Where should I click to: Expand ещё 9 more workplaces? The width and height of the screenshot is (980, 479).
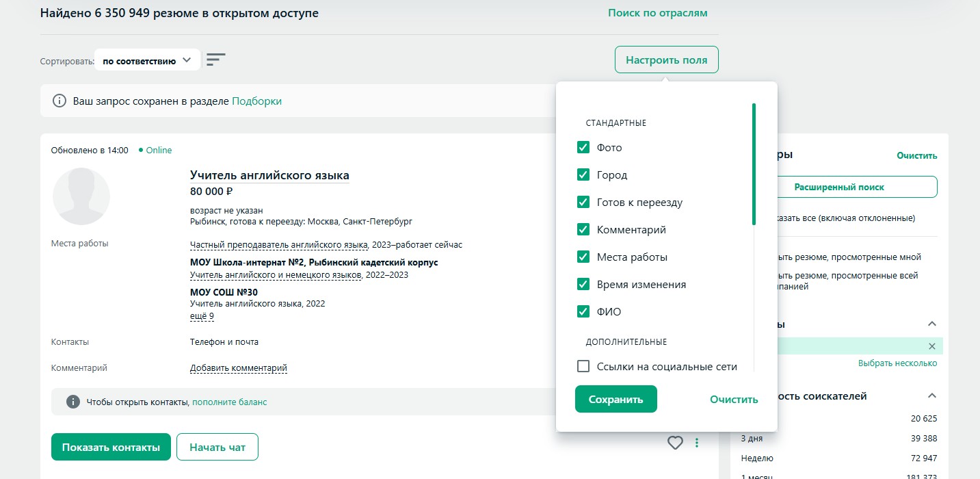click(x=202, y=316)
